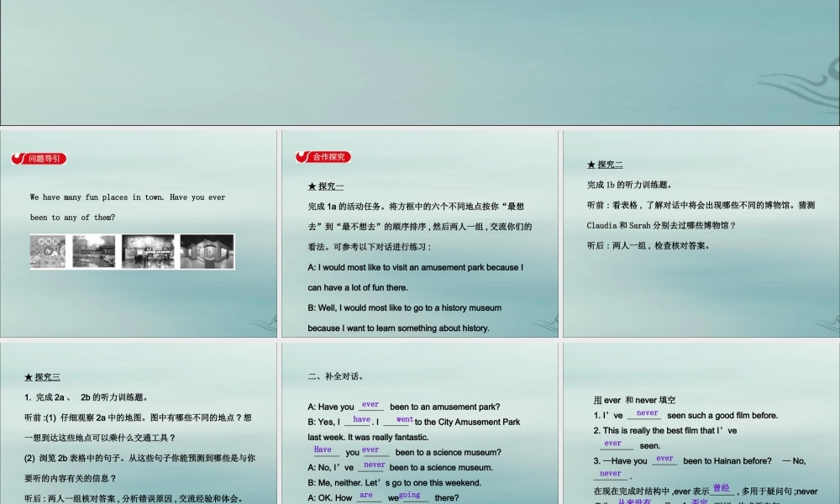Click the line '完成 1b 的听力训练题。'
Viewport: 840px width, 504px height.
click(x=629, y=185)
